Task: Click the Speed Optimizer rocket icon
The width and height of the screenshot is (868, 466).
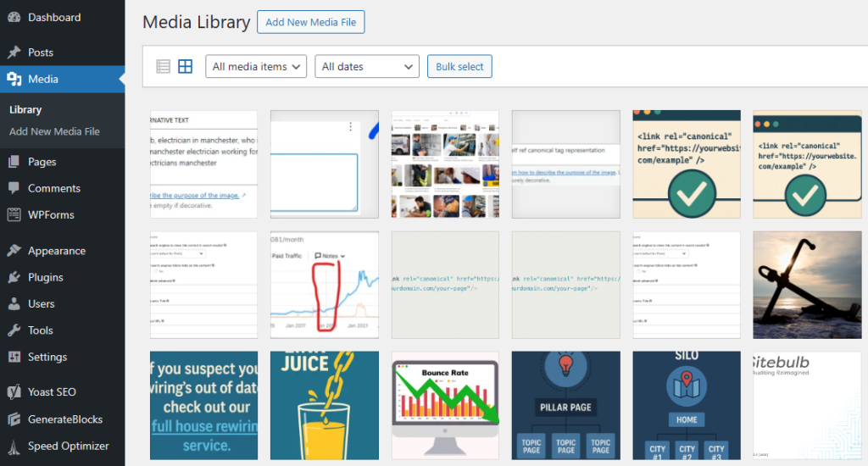Action: click(x=14, y=446)
